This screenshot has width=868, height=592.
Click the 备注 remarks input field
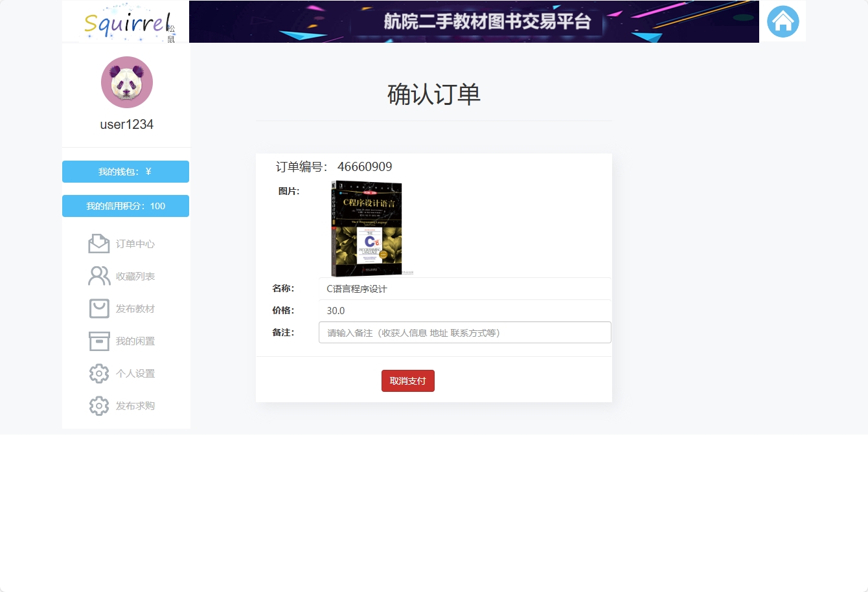pyautogui.click(x=464, y=332)
